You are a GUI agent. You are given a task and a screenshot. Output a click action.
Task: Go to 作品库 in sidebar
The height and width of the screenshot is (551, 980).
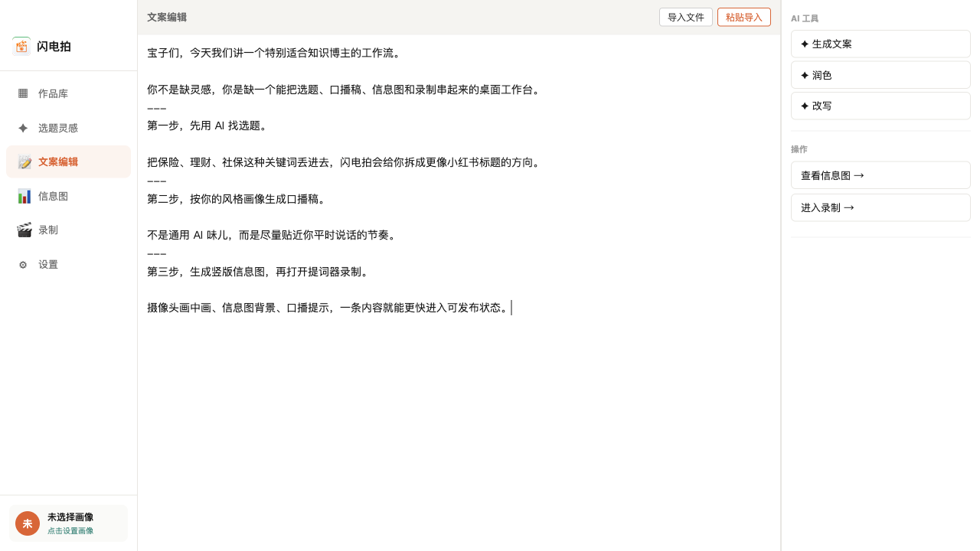[x=68, y=93]
